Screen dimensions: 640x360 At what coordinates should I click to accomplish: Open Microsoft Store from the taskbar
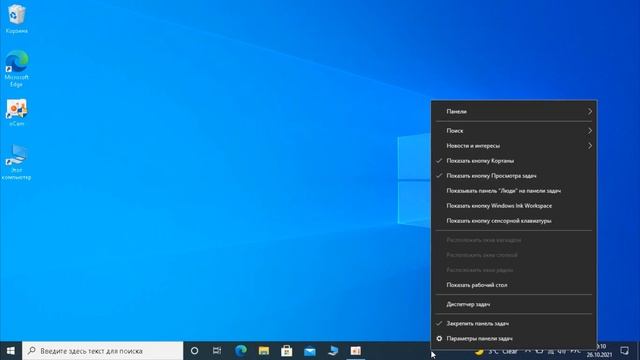[287, 351]
